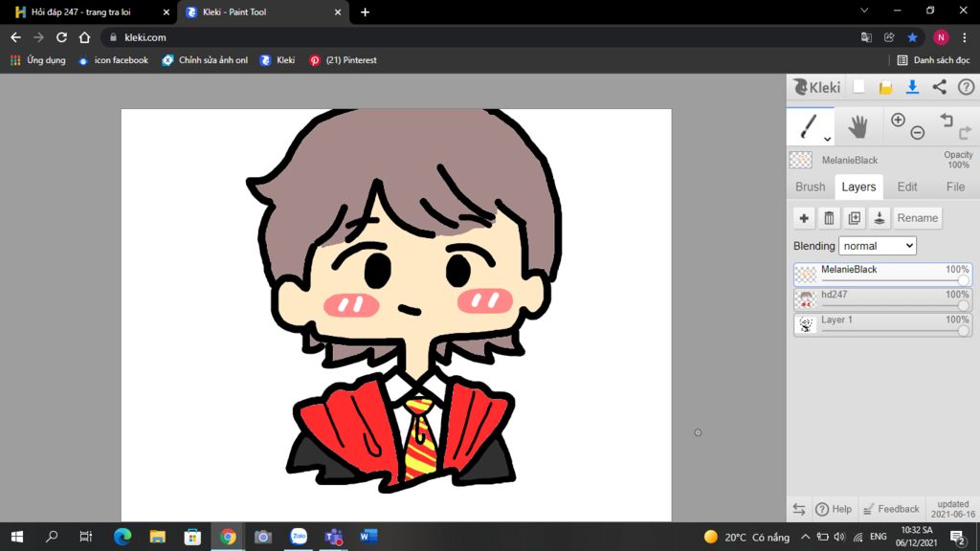Open Zalo from the taskbar

point(299,537)
